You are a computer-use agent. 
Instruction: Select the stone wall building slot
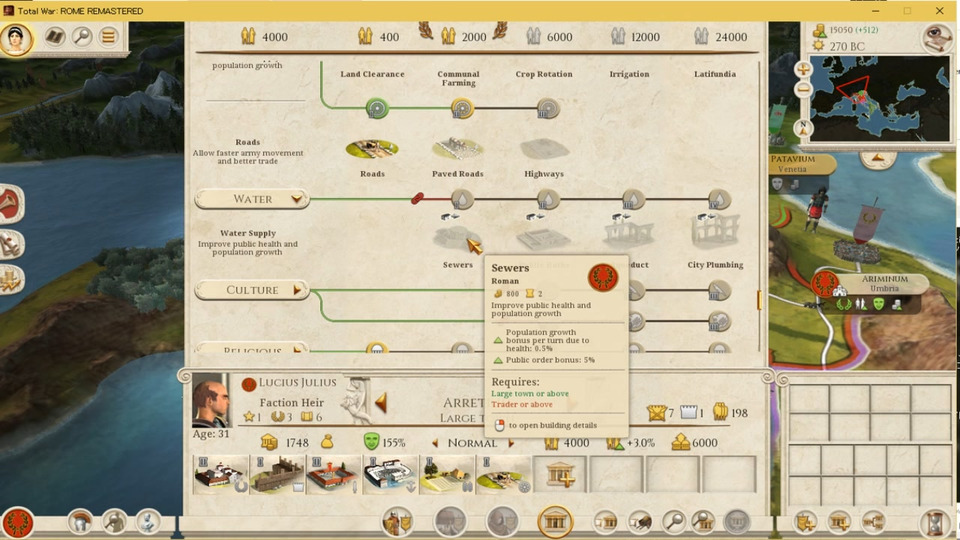tap(277, 474)
